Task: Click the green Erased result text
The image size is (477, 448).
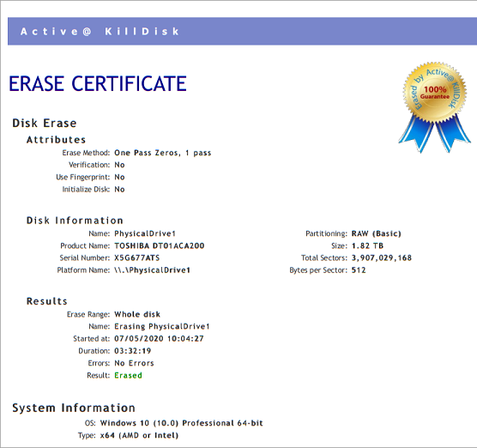Action: tap(128, 375)
